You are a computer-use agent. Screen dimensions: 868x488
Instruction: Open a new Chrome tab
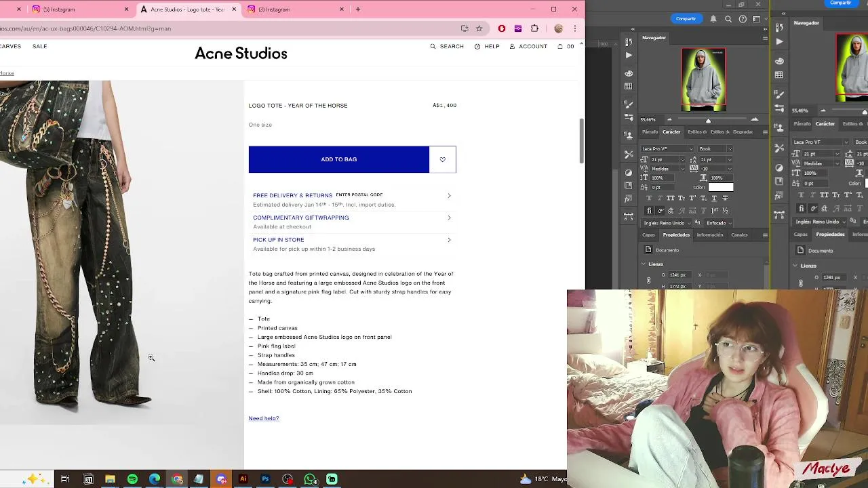tap(358, 9)
